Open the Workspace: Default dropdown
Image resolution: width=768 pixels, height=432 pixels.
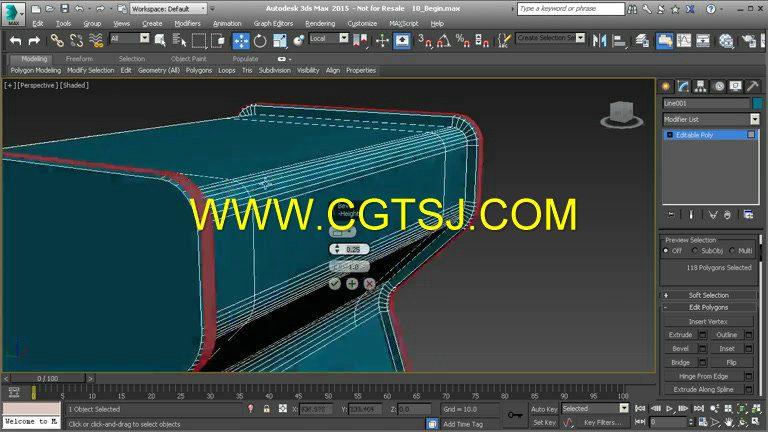click(x=168, y=9)
